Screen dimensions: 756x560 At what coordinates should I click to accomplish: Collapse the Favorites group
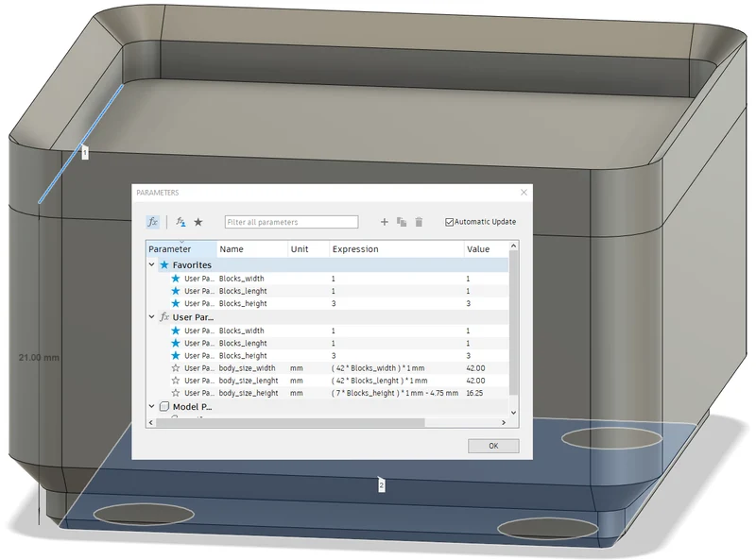pyautogui.click(x=151, y=264)
